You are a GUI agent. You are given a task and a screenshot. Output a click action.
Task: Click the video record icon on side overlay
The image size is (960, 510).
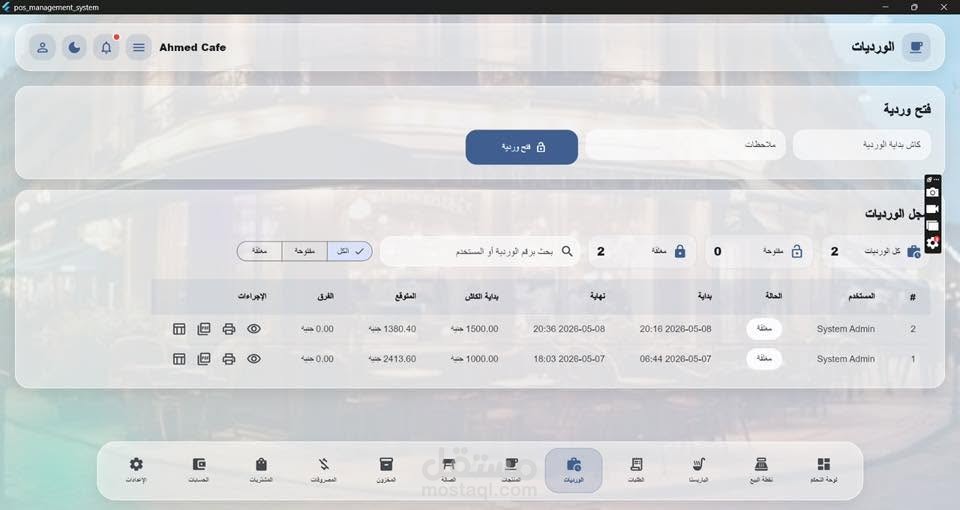pyautogui.click(x=932, y=209)
